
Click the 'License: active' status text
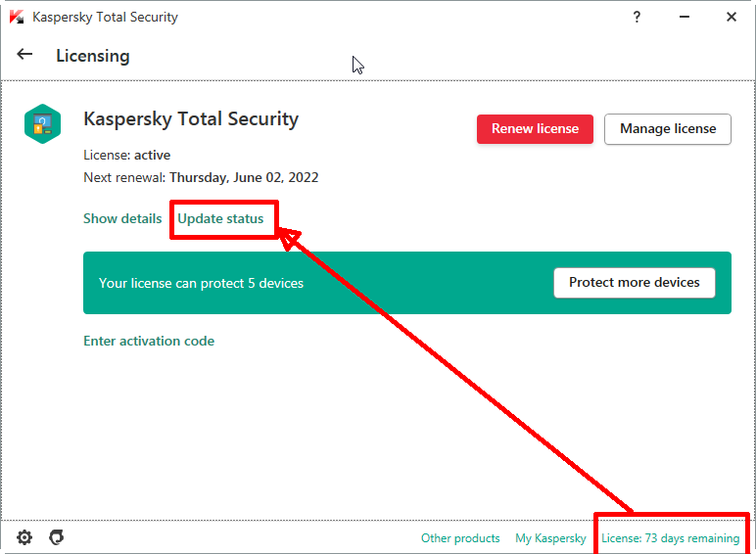coord(126,155)
